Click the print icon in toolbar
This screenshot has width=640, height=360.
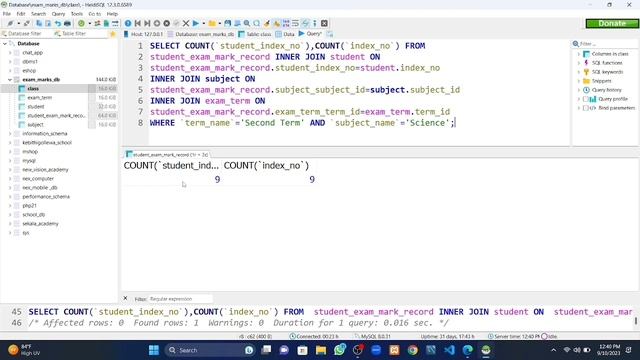(67, 23)
